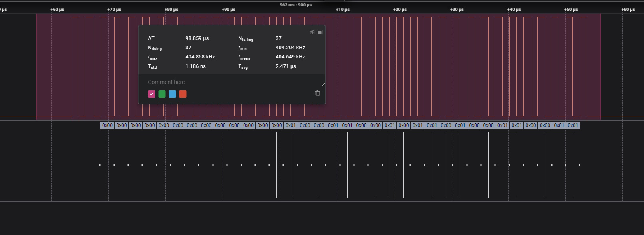Select the green measurement color

(162, 94)
